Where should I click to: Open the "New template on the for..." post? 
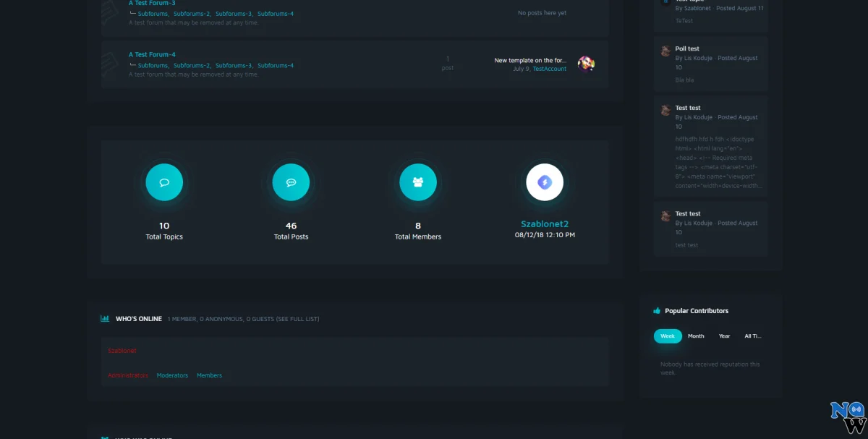pos(530,61)
